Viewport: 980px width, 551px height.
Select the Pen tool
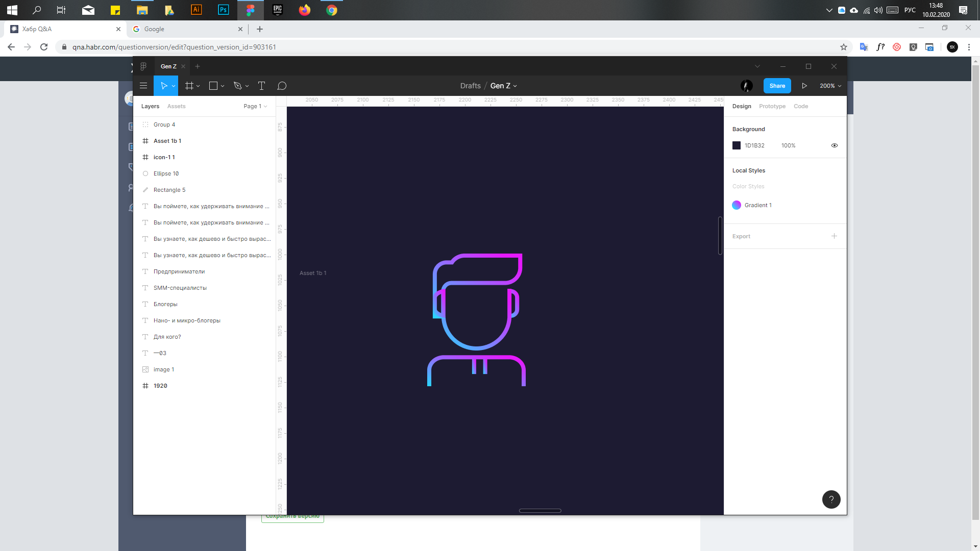pyautogui.click(x=237, y=86)
